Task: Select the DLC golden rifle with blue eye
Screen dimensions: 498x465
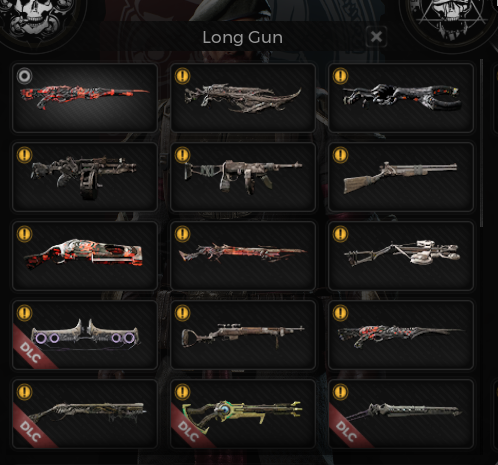Action: click(243, 414)
